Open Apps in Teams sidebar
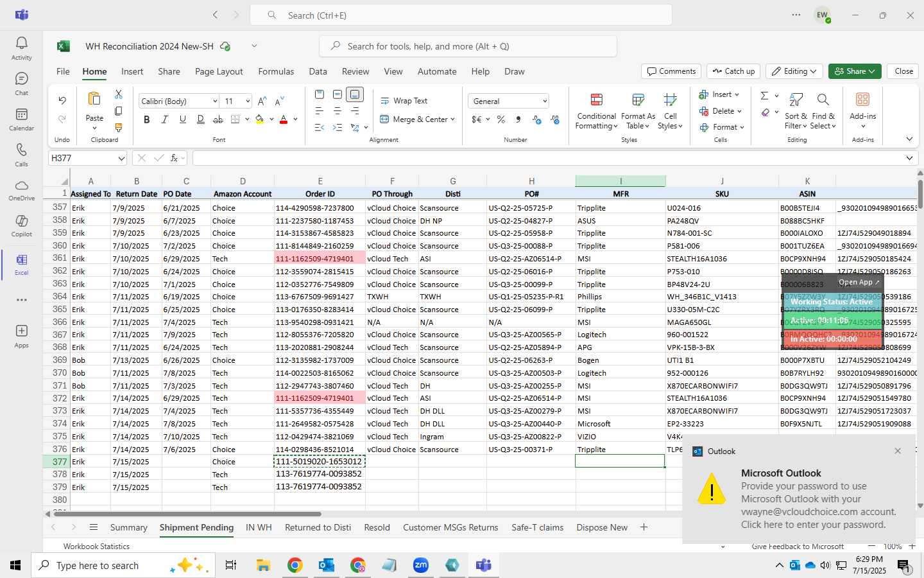The image size is (924, 578). coord(21,336)
